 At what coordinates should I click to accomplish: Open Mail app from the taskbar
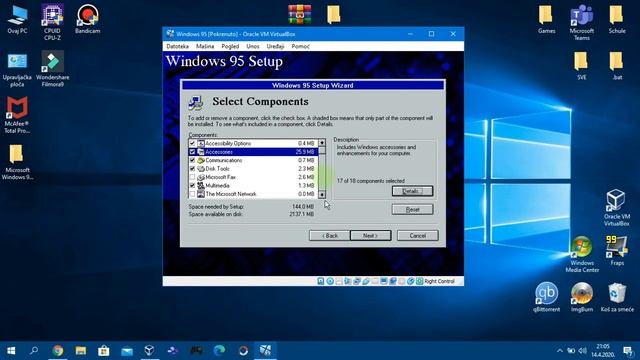coord(127,351)
